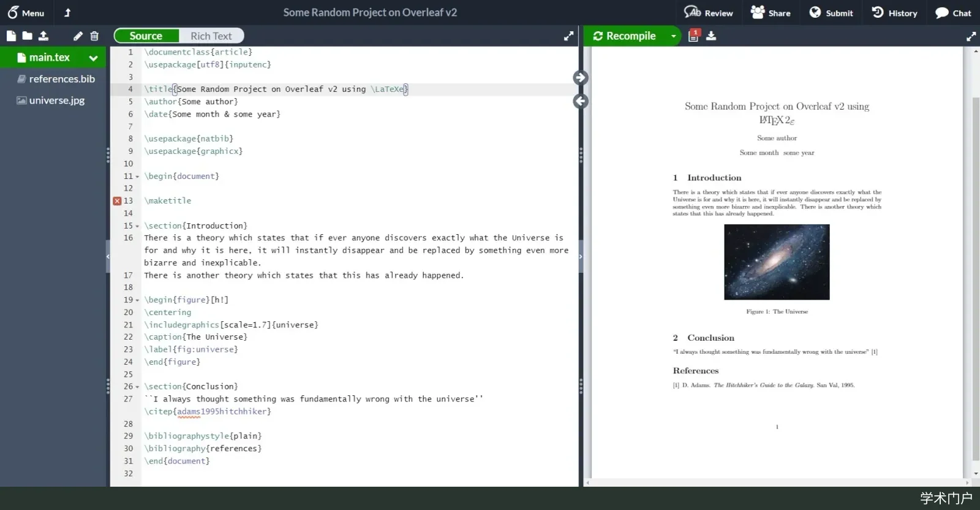Create a new file with the file icon
This screenshot has width=980, height=510.
(11, 36)
